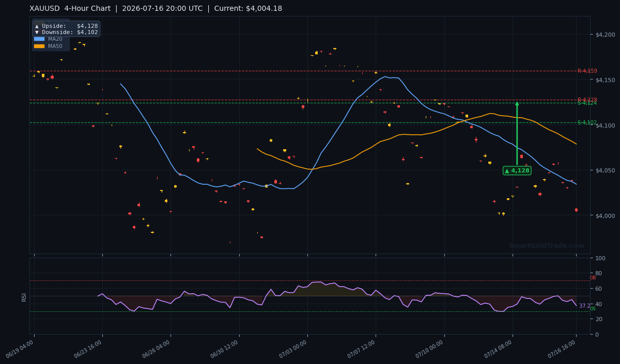Click the 07/14 08:00 date label
Screen dimensions: 620x364
tap(499, 349)
